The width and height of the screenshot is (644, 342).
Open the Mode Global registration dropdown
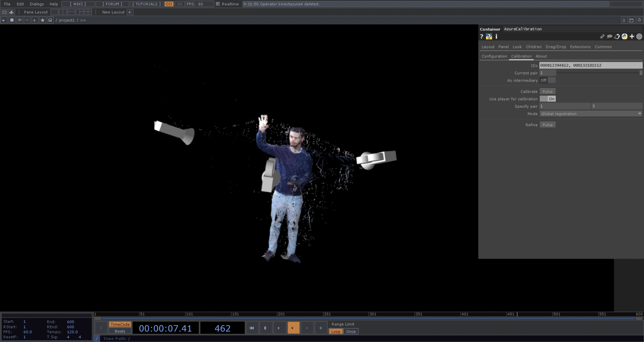coord(591,114)
